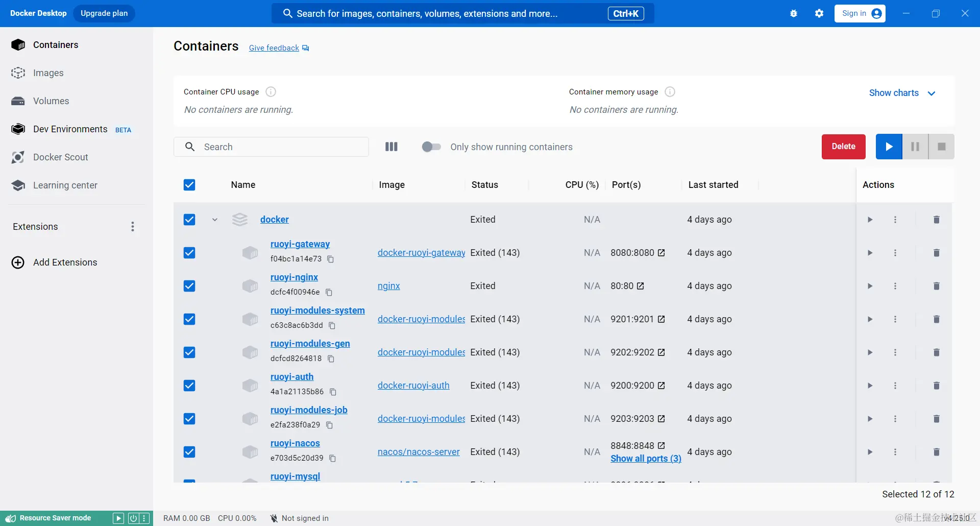Open Docker Desktop settings gear
The height and width of the screenshot is (526, 980).
819,14
